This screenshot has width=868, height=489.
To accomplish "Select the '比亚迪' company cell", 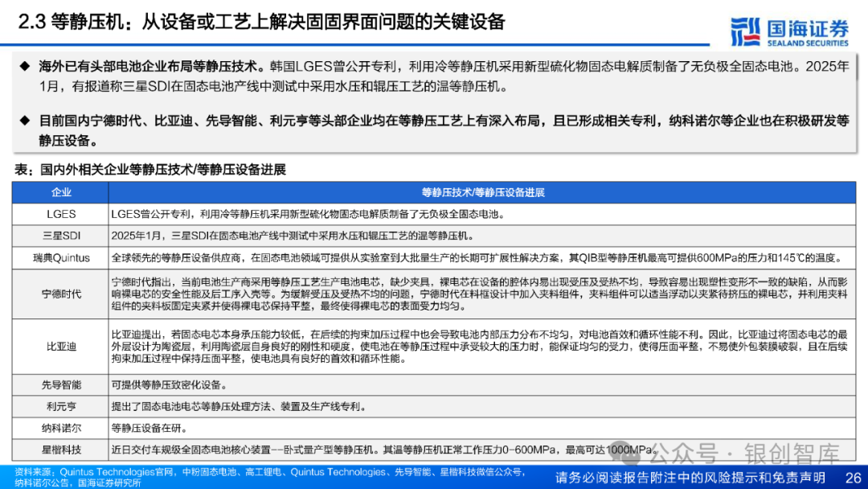I will 61,347.
